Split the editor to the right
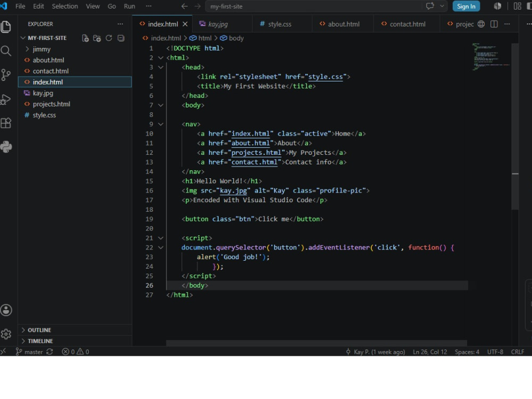 point(494,24)
